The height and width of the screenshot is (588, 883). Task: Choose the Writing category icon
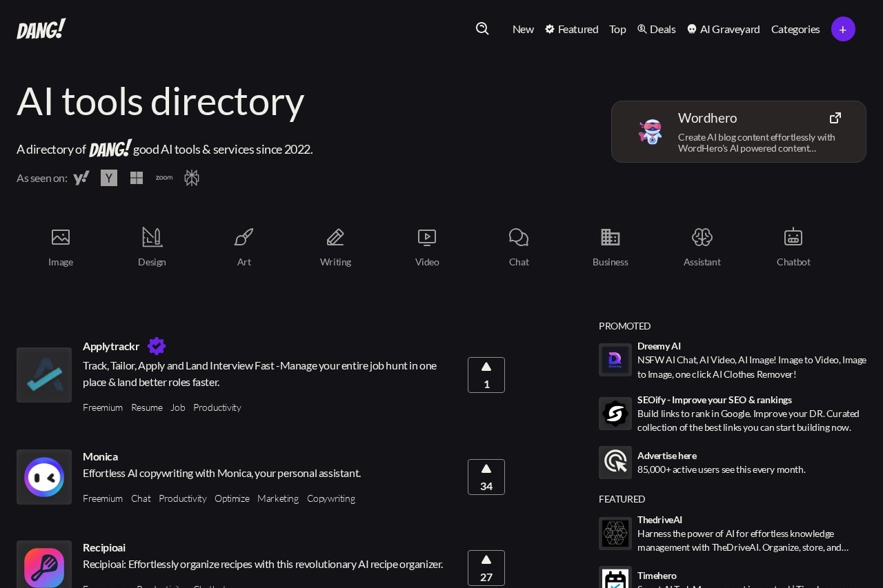coord(335,238)
